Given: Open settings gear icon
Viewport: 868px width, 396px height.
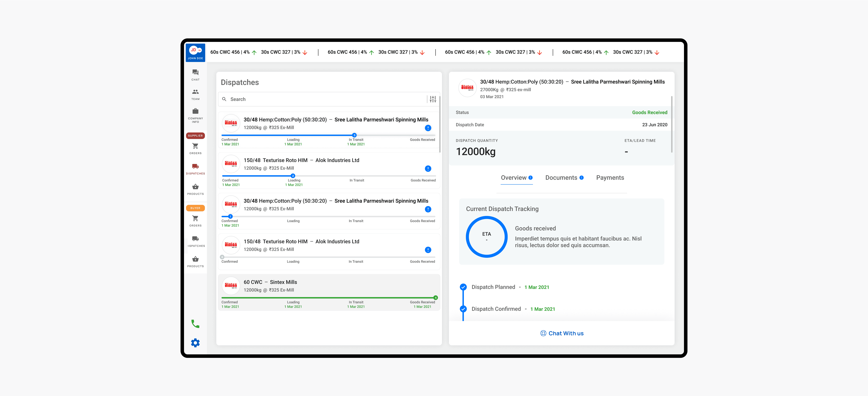Looking at the screenshot, I should [x=195, y=343].
